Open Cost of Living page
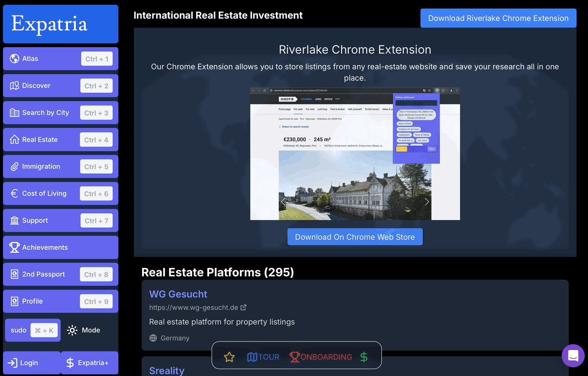This screenshot has width=588, height=376. [61, 193]
